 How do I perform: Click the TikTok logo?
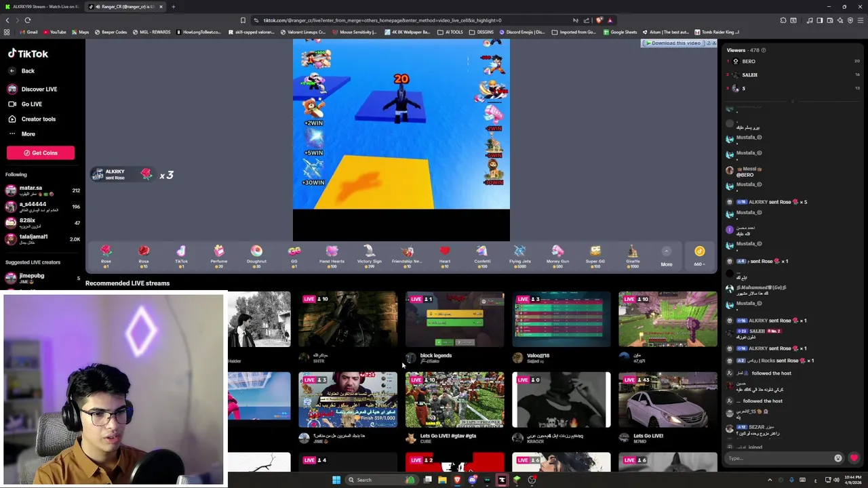[28, 54]
